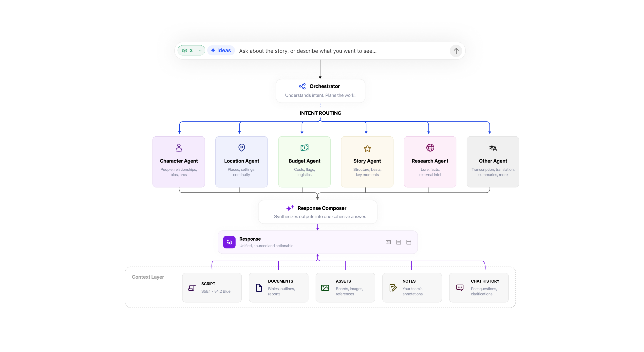Click the NOTES pencil-and-paper icon
This screenshot has width=644, height=352.
coord(393,288)
